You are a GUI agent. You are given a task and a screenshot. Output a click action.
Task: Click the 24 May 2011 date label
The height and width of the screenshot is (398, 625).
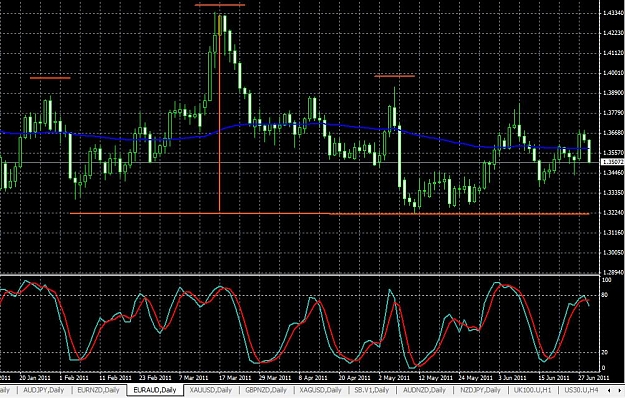[476, 377]
